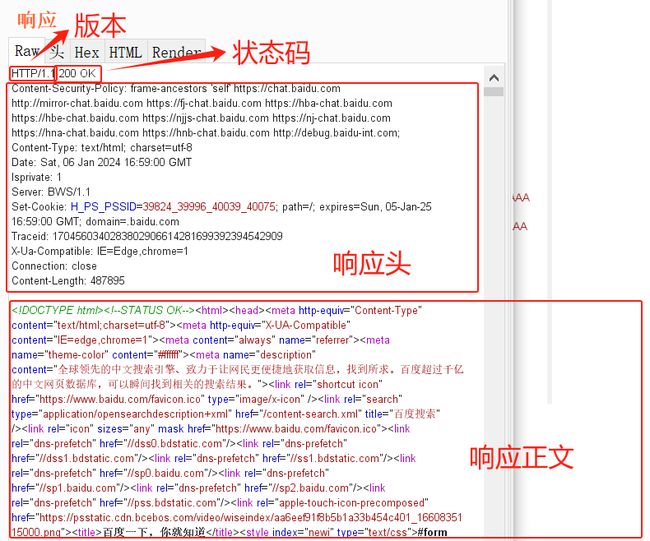Click the //dss0.bdstatic.com href value
Viewport: 650px width, 541px height.
[175, 444]
